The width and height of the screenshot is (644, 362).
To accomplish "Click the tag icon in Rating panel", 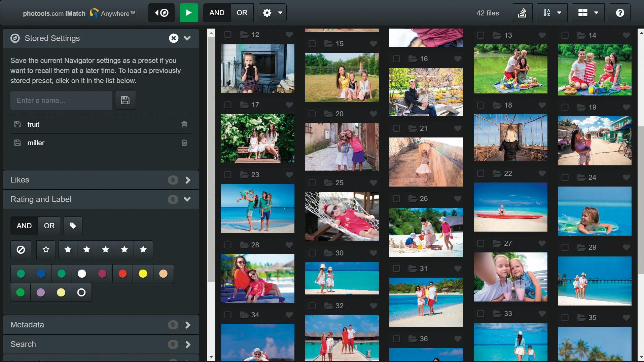I will tap(73, 226).
